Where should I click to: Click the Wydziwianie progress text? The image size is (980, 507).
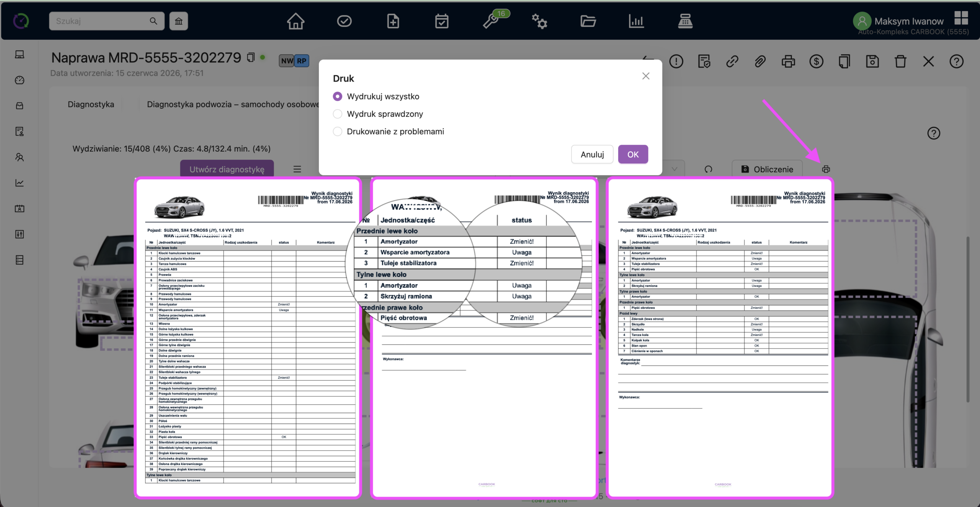pos(171,149)
